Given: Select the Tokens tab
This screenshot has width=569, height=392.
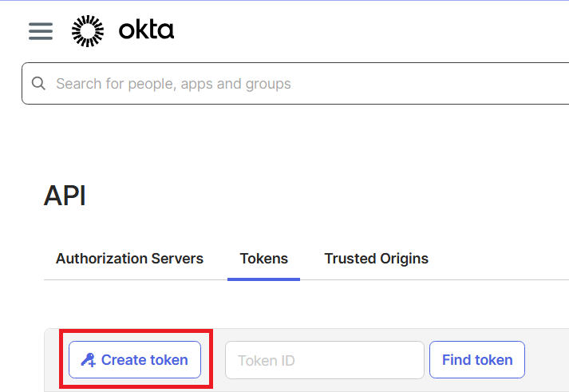Looking at the screenshot, I should pyautogui.click(x=263, y=259).
